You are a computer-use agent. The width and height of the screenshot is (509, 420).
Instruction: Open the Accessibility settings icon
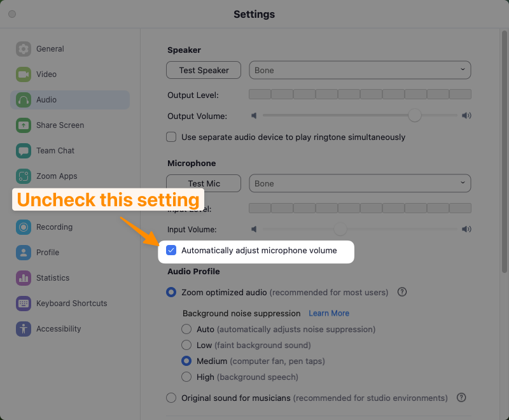point(24,329)
